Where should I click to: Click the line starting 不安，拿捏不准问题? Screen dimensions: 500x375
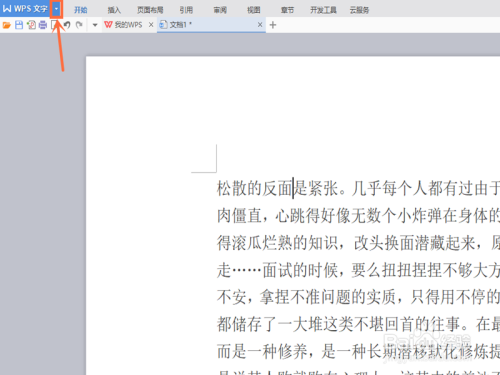click(x=358, y=297)
